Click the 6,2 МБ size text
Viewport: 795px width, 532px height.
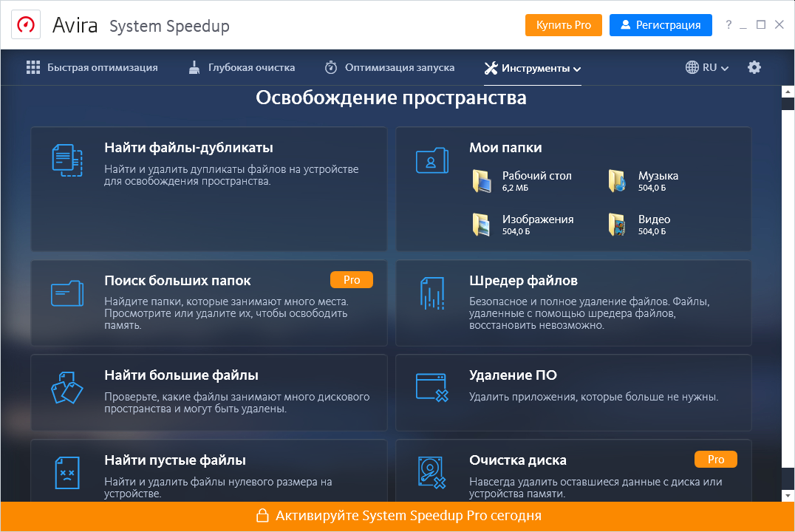point(515,188)
